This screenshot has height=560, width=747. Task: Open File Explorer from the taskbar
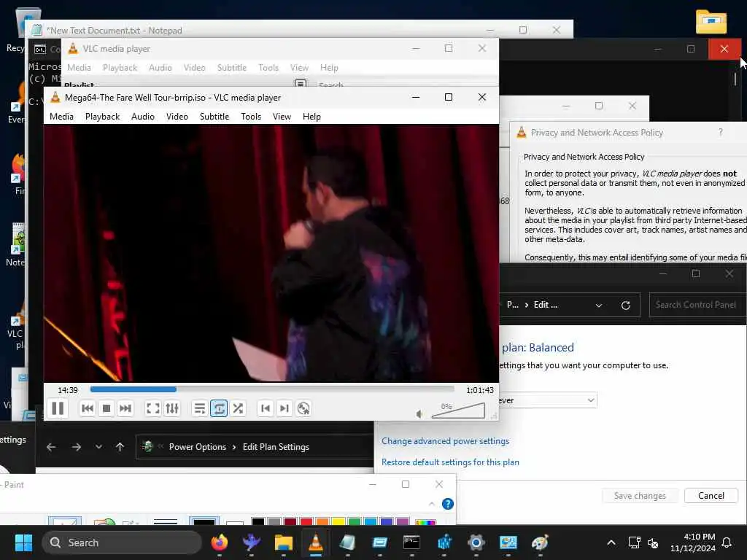pos(284,542)
